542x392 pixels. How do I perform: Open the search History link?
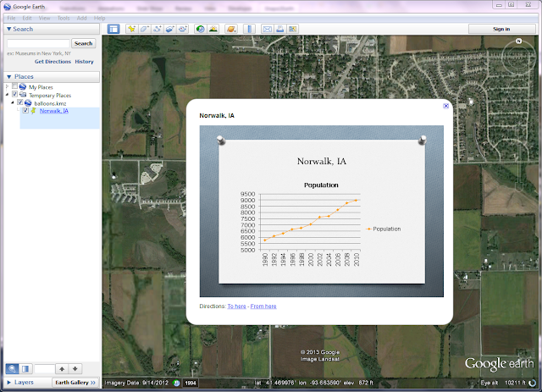coord(84,62)
